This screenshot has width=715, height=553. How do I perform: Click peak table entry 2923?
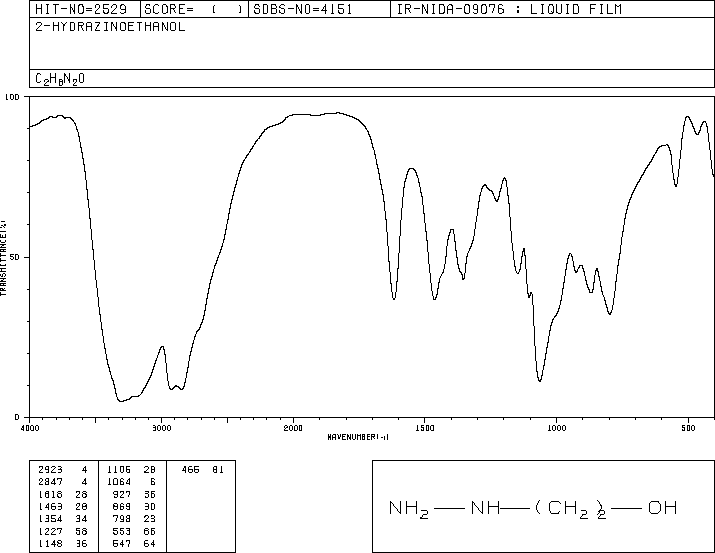point(51,470)
